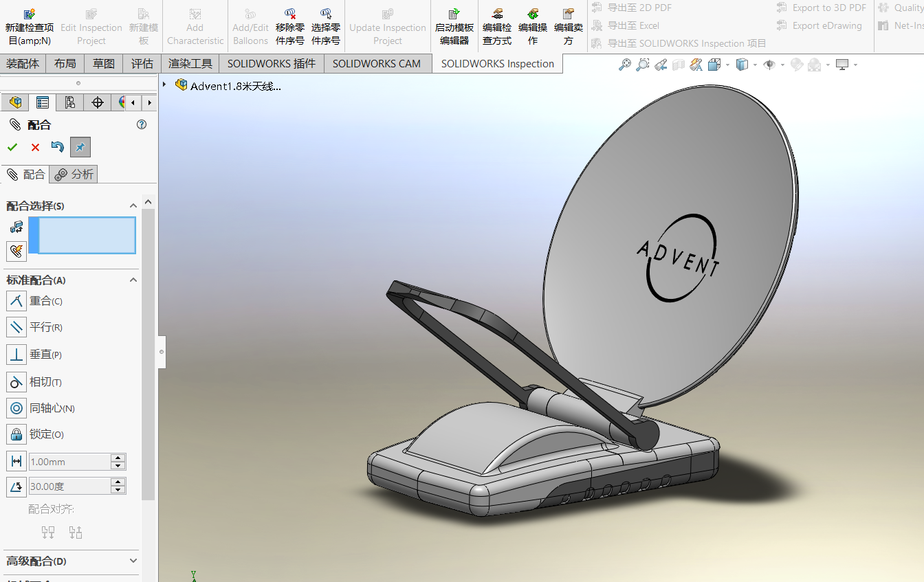Open the DimXpertManager crosshair tab
The width and height of the screenshot is (924, 582).
click(98, 102)
